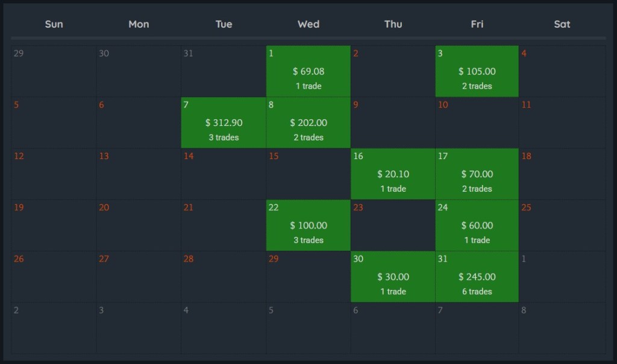Click the Wed column header
This screenshot has height=364, width=617.
[x=308, y=24]
